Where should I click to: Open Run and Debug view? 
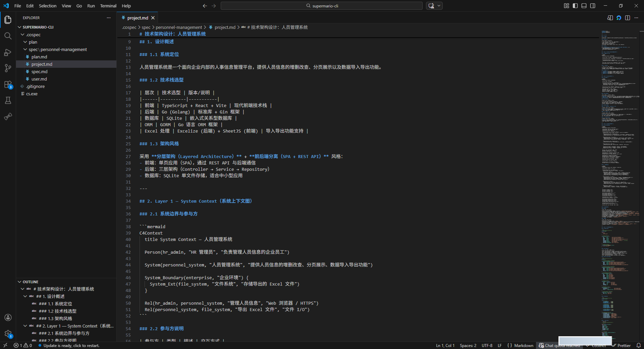[8, 52]
